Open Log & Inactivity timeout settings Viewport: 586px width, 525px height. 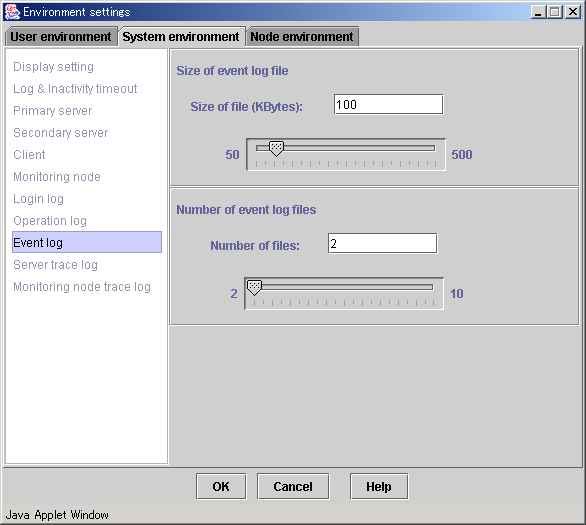pos(75,89)
